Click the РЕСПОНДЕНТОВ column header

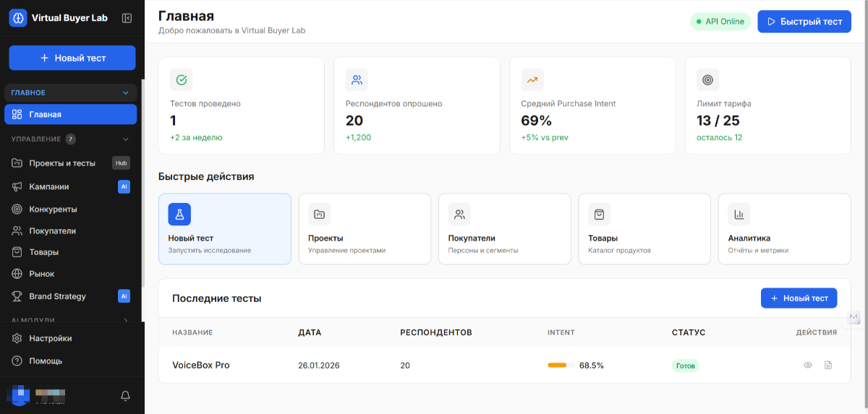click(x=436, y=332)
